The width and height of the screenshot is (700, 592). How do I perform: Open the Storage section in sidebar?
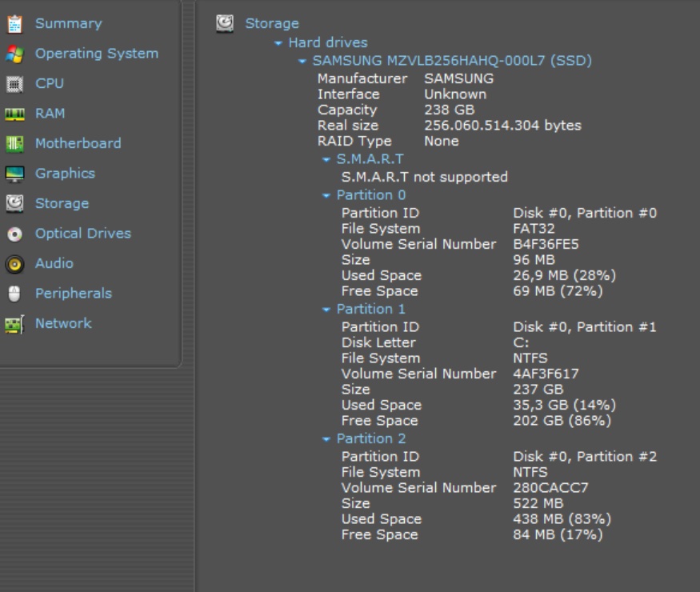point(62,203)
